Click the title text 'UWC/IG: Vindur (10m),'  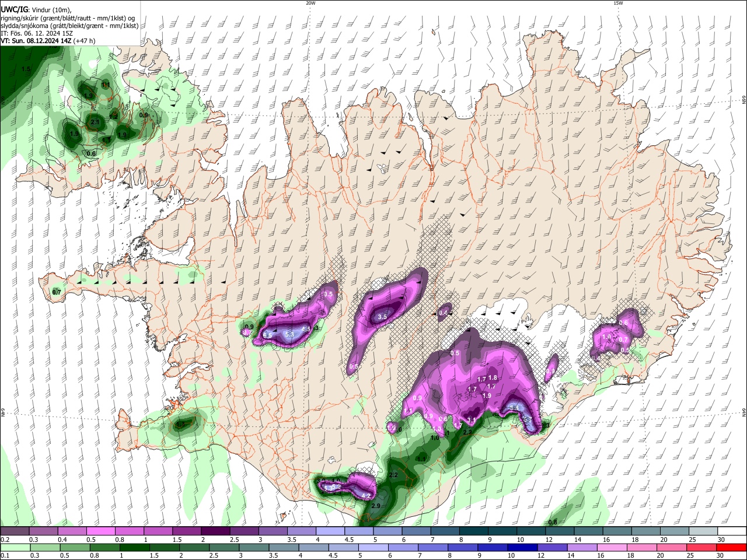[35, 10]
